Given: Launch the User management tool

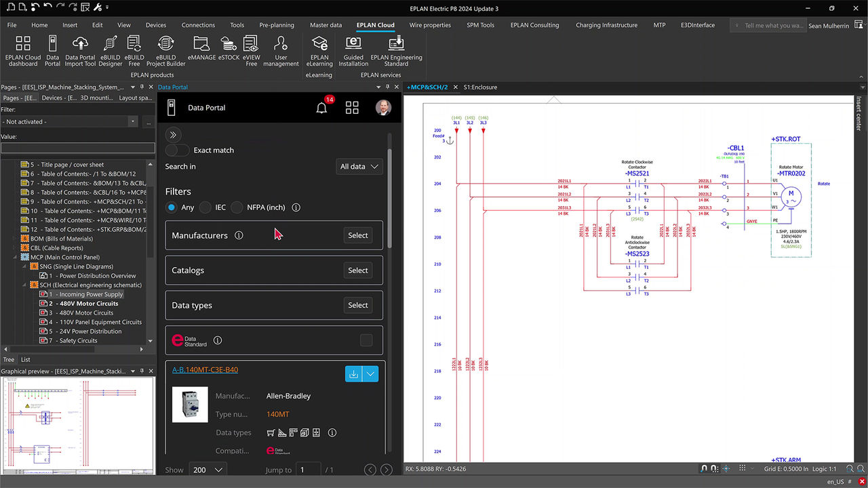Looking at the screenshot, I should click(281, 49).
